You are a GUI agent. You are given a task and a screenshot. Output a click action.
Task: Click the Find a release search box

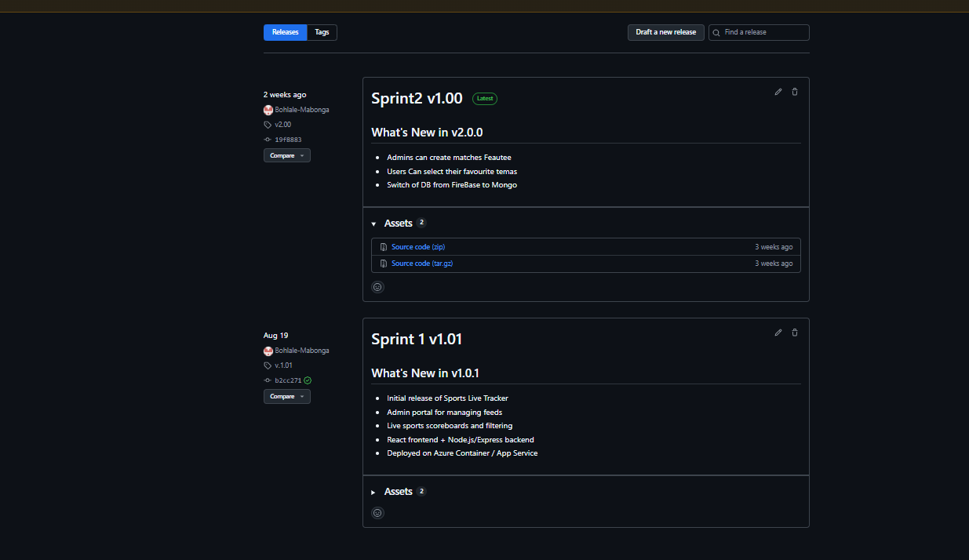click(x=759, y=32)
